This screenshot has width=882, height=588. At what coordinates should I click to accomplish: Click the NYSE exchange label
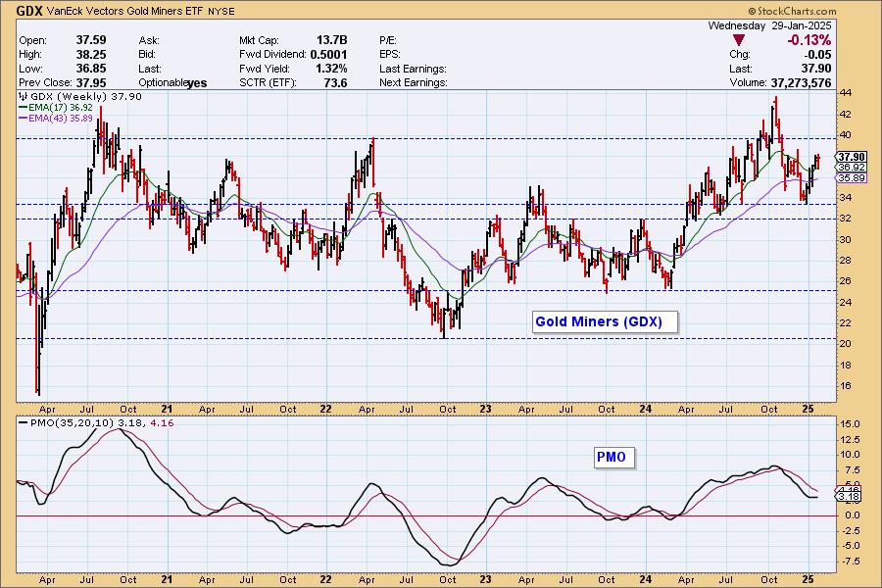tap(221, 11)
